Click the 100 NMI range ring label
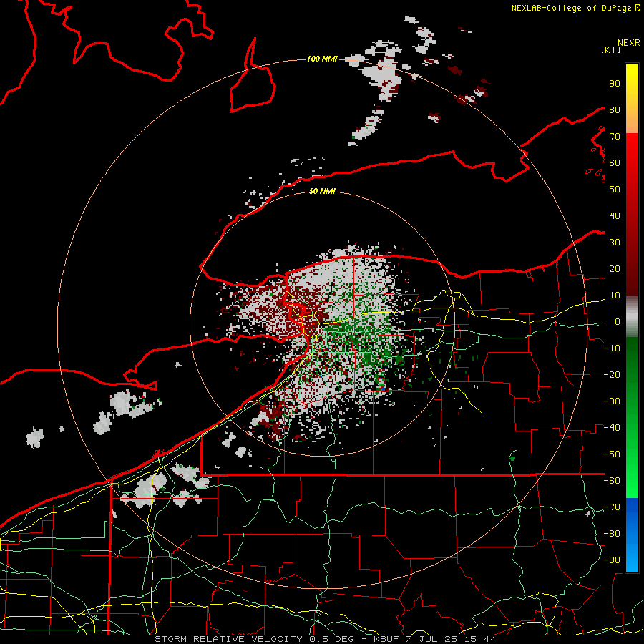Screen dimensions: 644x644 322,59
